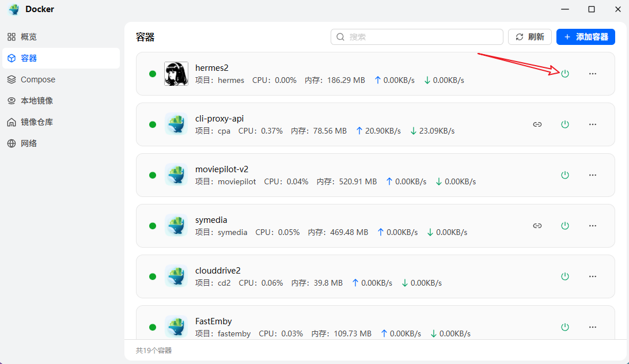This screenshot has width=629, height=364.
Task: Select the moviepilot-v2 container name
Action: tap(222, 169)
